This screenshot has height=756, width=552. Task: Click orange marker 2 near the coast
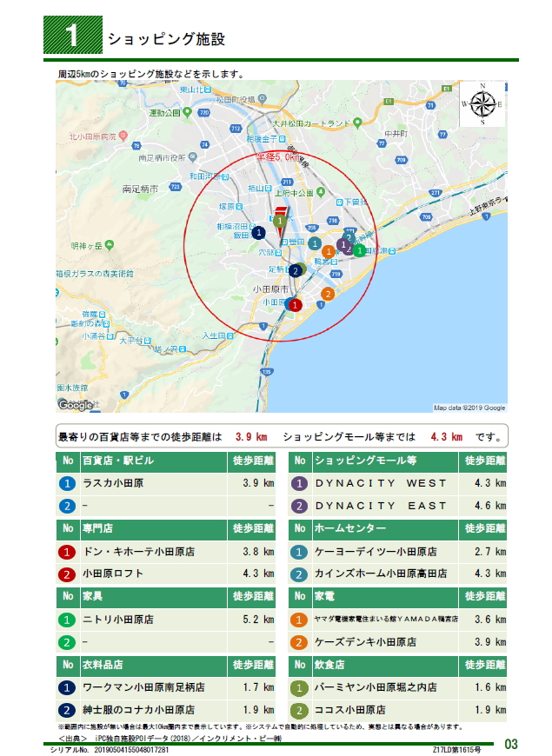[x=328, y=294]
